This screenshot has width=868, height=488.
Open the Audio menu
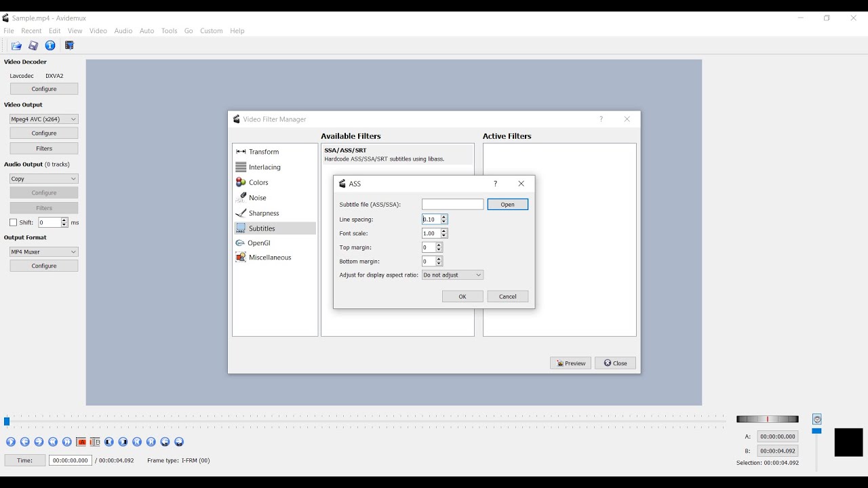[123, 31]
